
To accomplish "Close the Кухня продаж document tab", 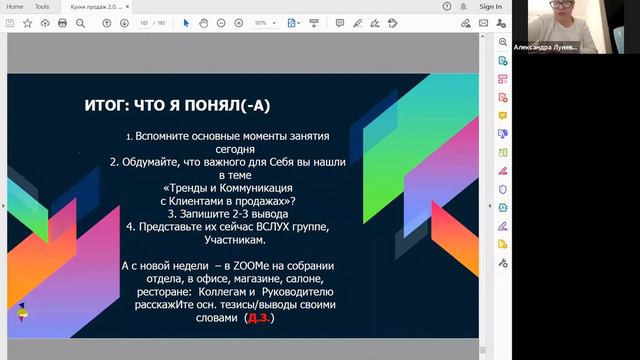I will (x=127, y=7).
